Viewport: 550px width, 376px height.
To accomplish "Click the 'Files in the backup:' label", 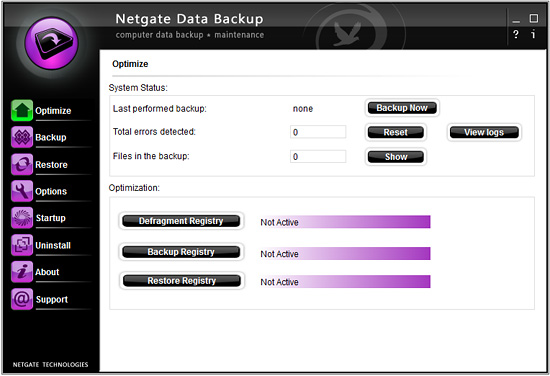I will click(151, 156).
